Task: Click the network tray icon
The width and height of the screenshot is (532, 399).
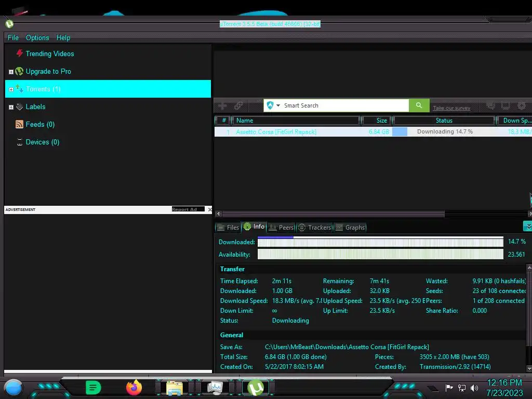Action: [x=462, y=388]
